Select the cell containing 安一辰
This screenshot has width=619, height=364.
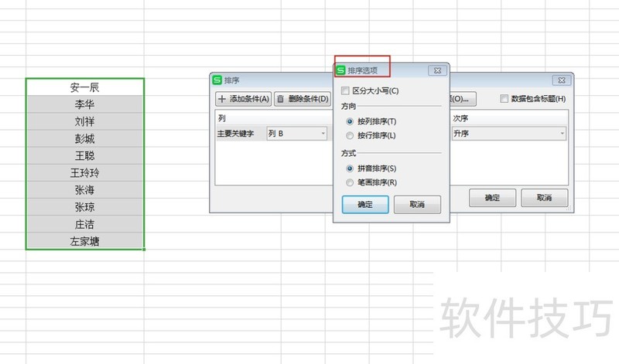pyautogui.click(x=85, y=87)
